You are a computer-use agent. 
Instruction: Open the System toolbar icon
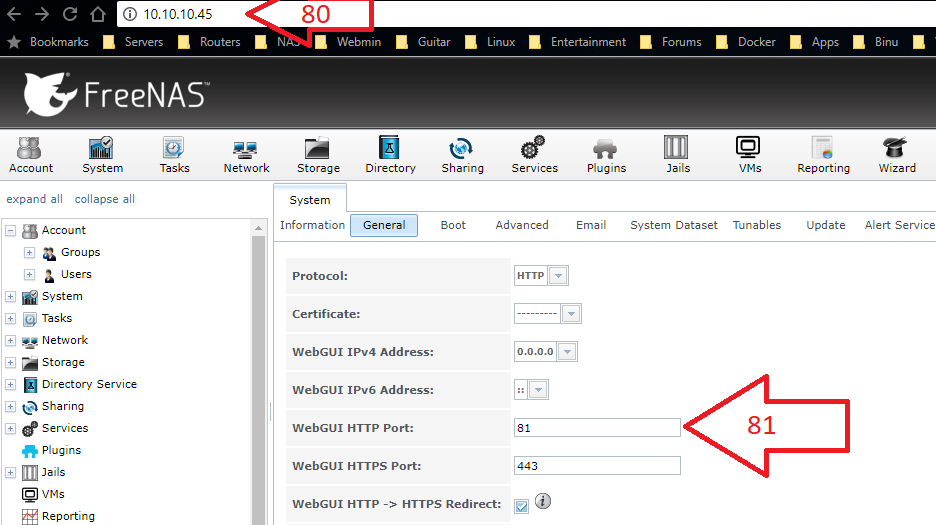click(102, 155)
